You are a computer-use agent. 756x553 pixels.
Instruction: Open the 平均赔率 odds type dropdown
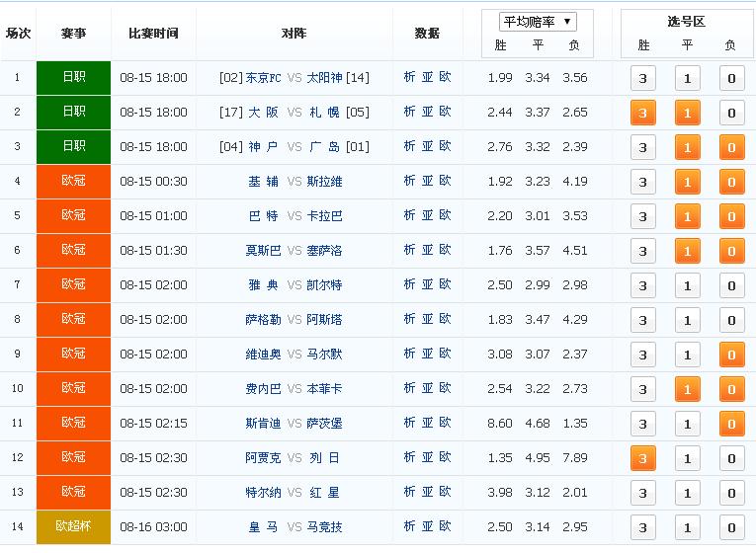point(539,22)
